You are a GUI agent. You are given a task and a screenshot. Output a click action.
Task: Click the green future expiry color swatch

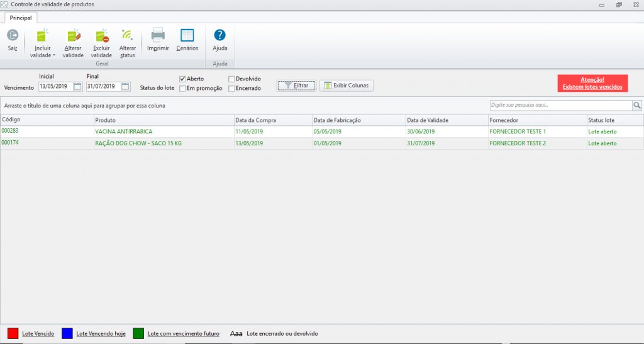click(138, 333)
